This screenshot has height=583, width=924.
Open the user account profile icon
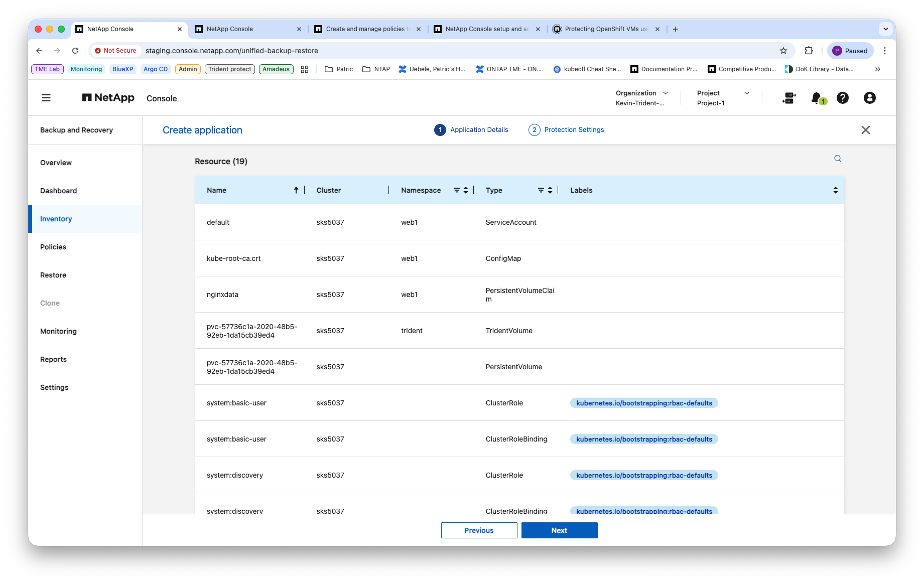click(870, 98)
